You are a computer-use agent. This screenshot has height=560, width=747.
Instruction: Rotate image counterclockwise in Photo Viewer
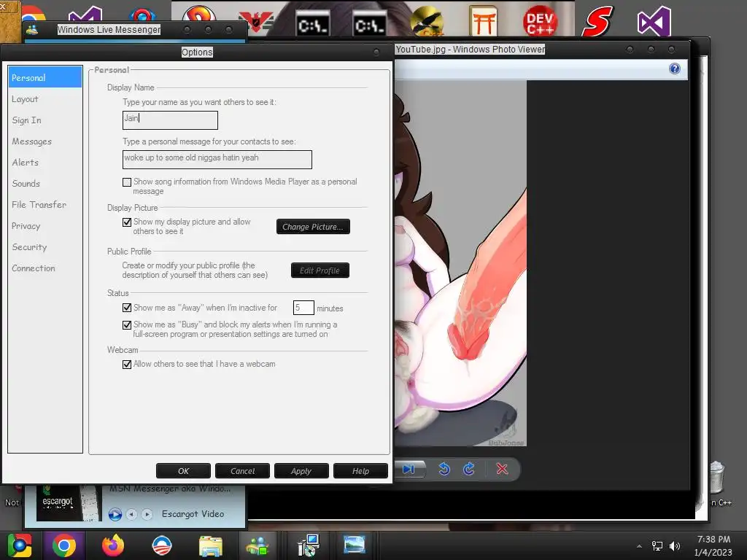[x=444, y=470]
